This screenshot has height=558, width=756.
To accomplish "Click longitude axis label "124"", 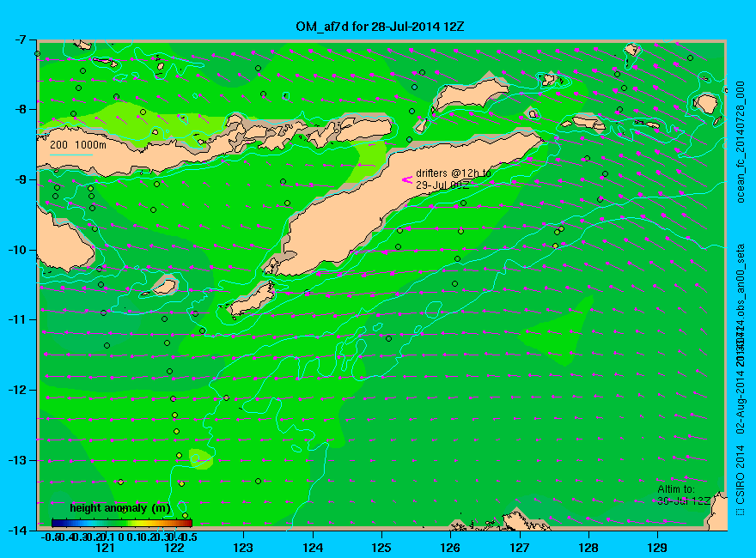I will pos(313,548).
